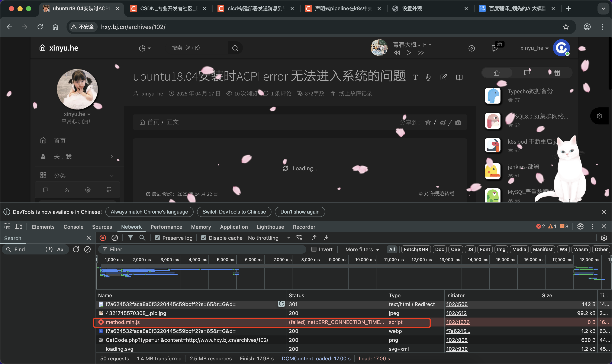Click Switch DevTools to Chinese
Viewport: 612px width, 364px height.
tap(234, 212)
